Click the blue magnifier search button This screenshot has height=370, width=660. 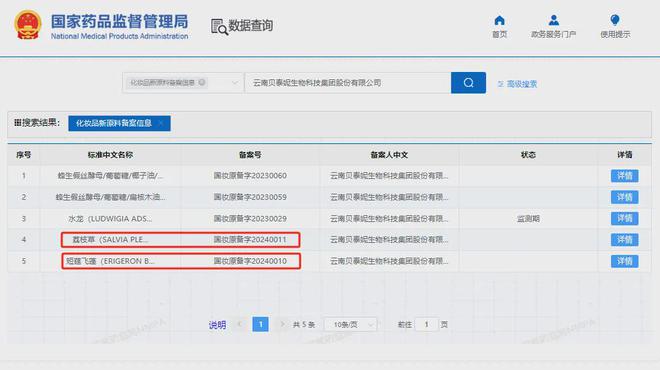pyautogui.click(x=468, y=83)
